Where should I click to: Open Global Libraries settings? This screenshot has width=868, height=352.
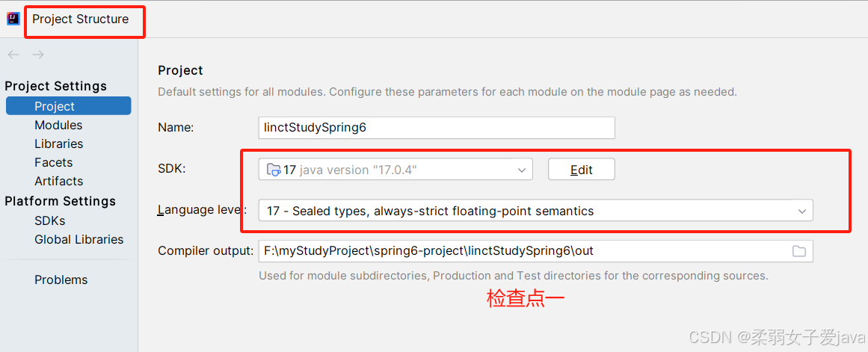pos(79,240)
